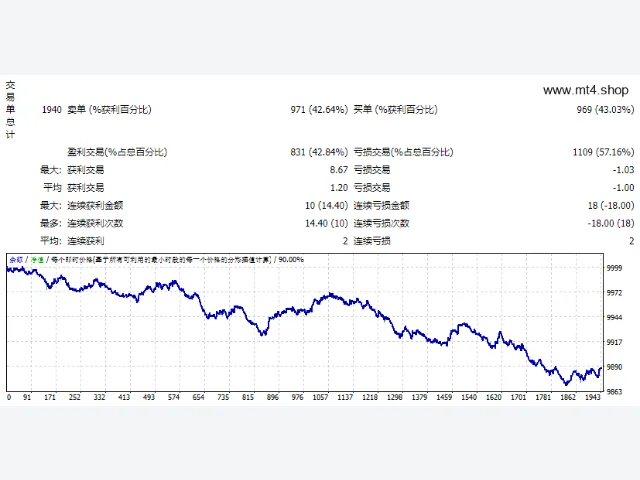Click the consecutive profit value "14.40 (10)"
The image size is (640, 480).
(x=327, y=223)
